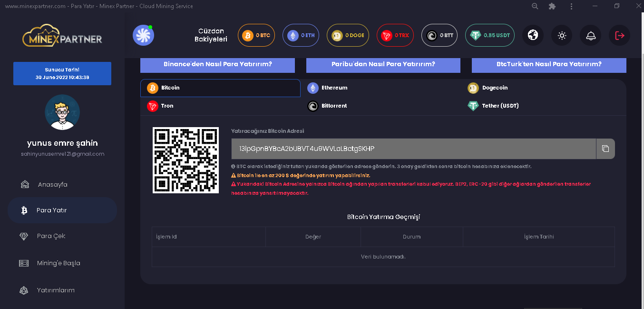
Task: Expand Paribu deposit guide
Action: 383,64
